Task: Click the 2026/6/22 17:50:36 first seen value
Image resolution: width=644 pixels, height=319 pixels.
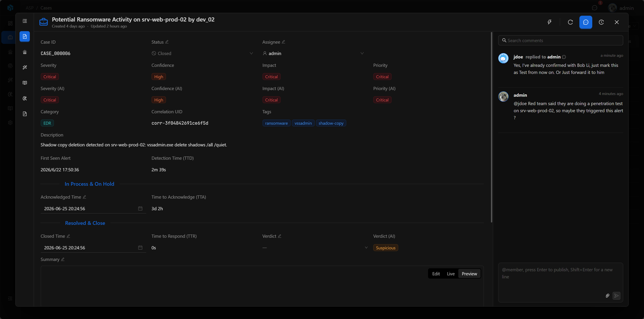Action: click(x=60, y=170)
